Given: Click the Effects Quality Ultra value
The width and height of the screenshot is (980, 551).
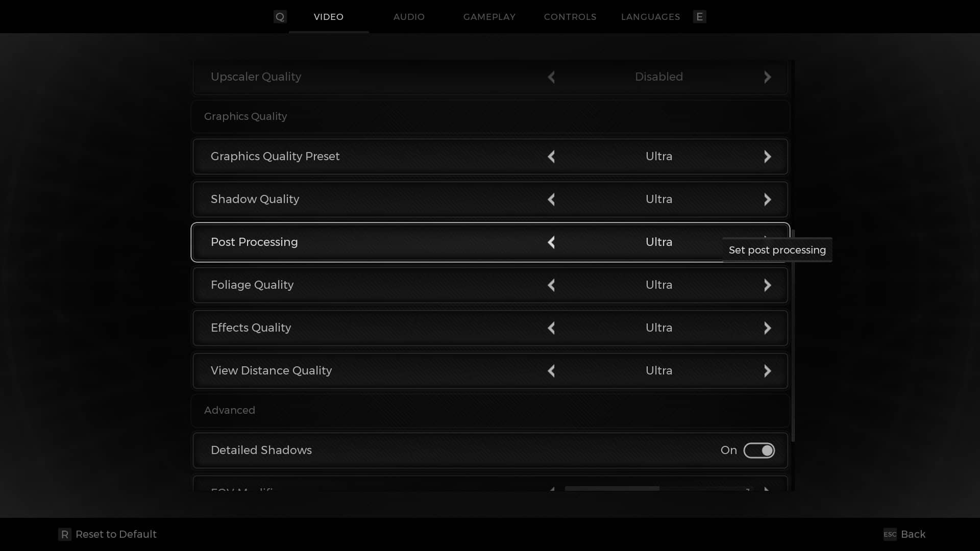Looking at the screenshot, I should 659,328.
